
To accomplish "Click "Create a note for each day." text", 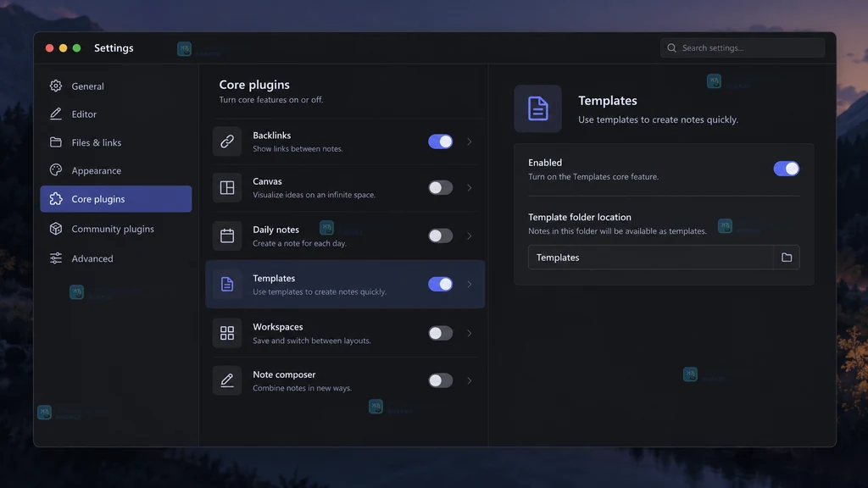I will pos(299,243).
